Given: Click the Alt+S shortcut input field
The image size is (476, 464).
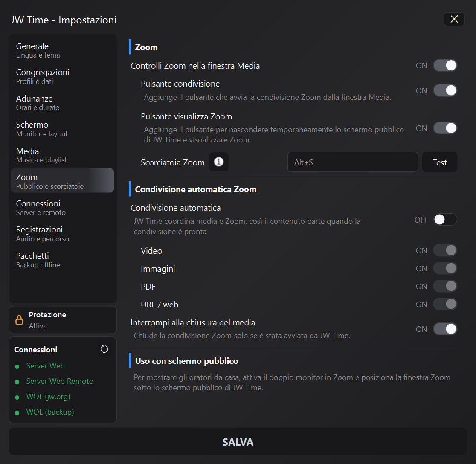Looking at the screenshot, I should pos(353,162).
